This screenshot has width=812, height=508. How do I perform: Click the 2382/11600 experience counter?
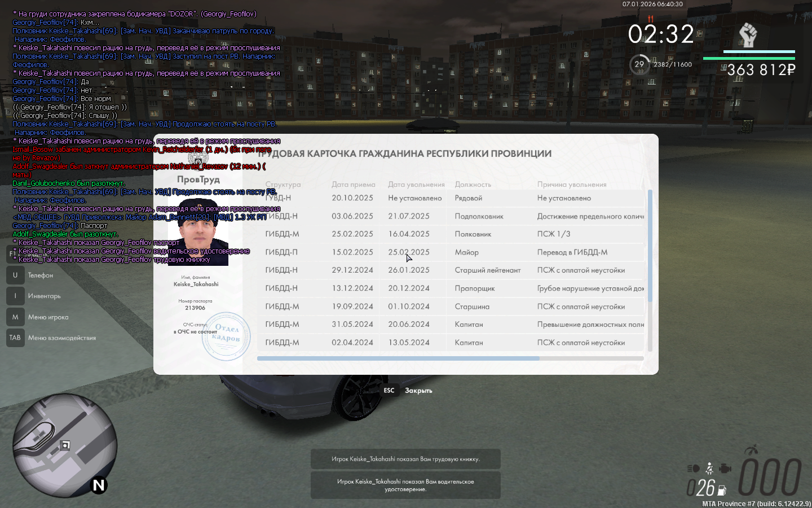click(673, 64)
